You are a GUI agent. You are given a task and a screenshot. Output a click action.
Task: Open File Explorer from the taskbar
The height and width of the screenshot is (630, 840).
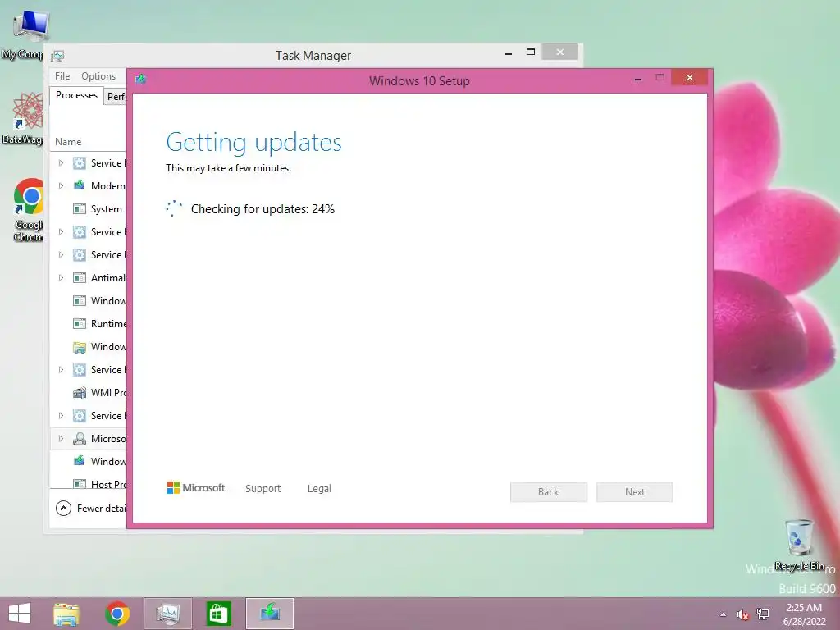(66, 614)
